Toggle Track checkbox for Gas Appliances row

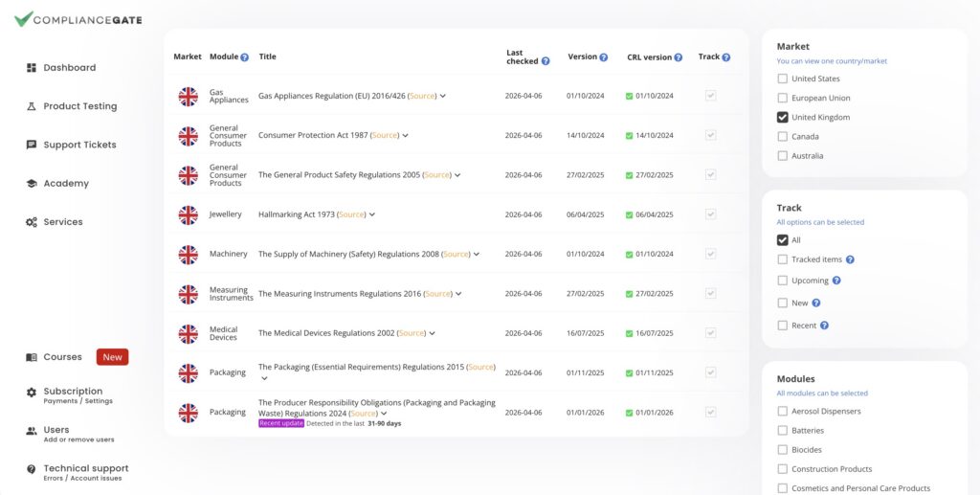point(711,96)
